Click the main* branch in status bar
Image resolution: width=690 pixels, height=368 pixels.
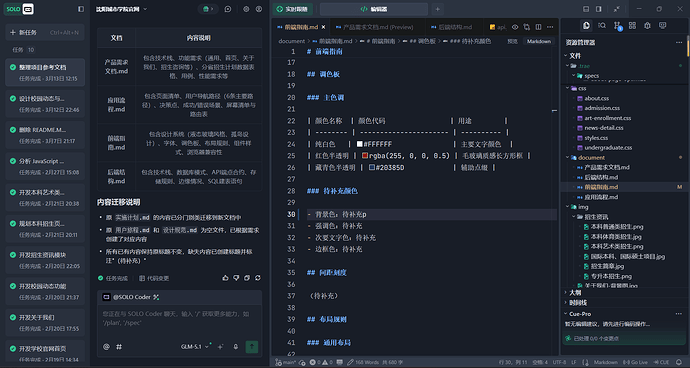[x=286, y=362]
